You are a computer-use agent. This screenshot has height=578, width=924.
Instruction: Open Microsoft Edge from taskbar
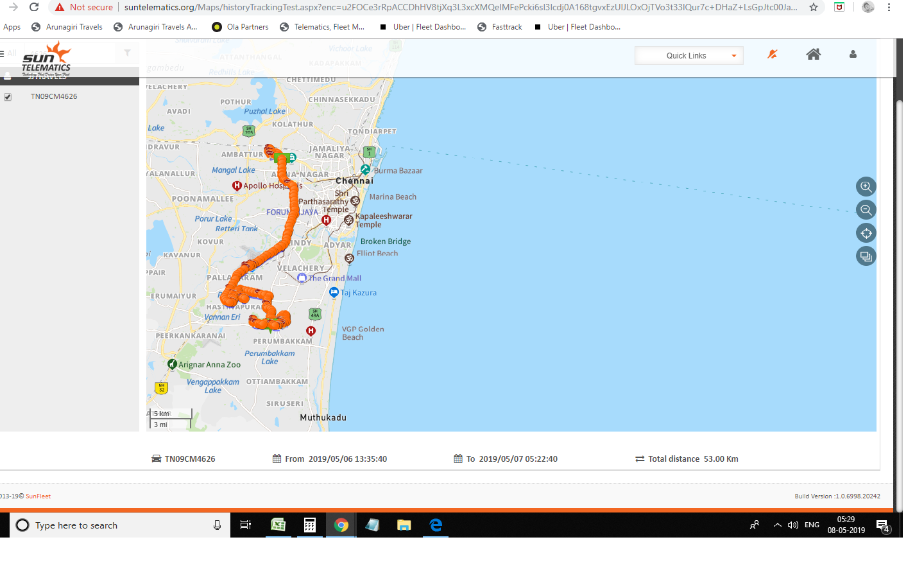coord(436,525)
